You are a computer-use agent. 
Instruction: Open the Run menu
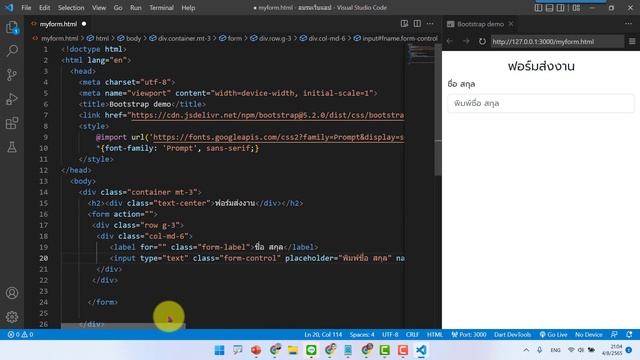pos(136,8)
